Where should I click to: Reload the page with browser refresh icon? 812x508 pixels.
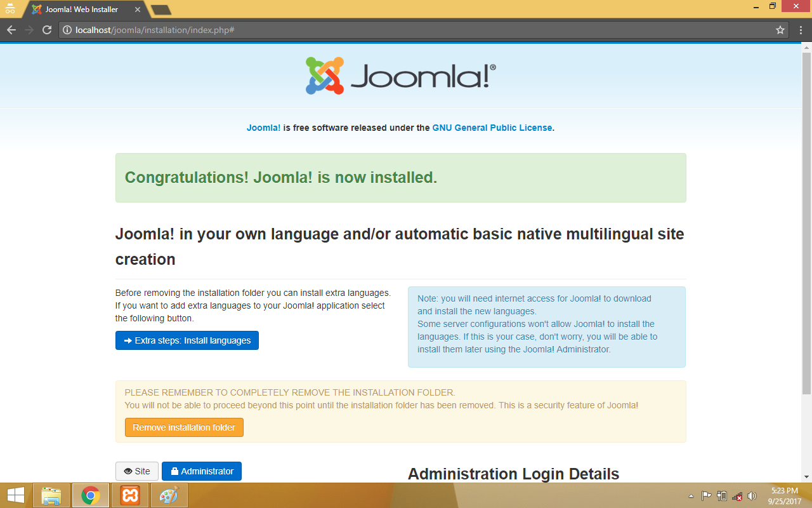point(46,30)
